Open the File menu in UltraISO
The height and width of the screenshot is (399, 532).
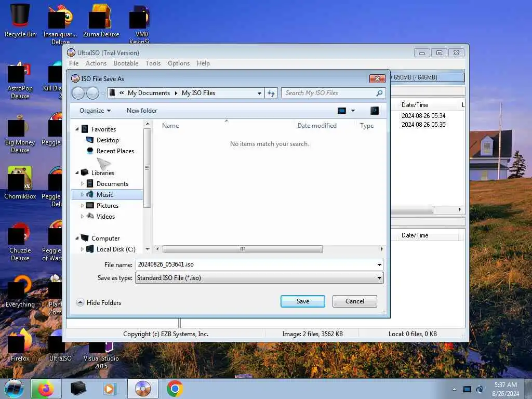tap(74, 63)
